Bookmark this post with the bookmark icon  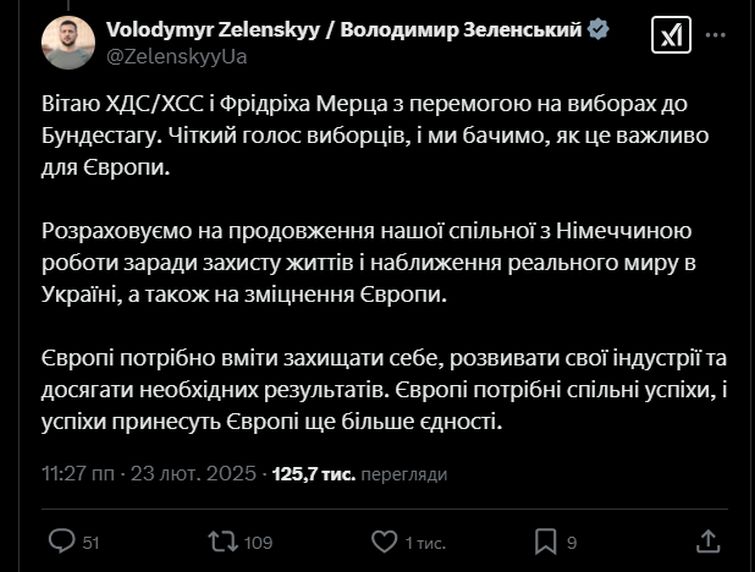coord(546,541)
